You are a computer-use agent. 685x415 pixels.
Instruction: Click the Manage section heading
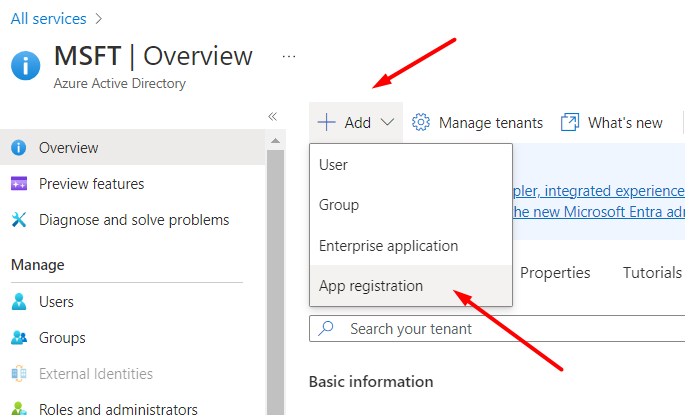(38, 265)
